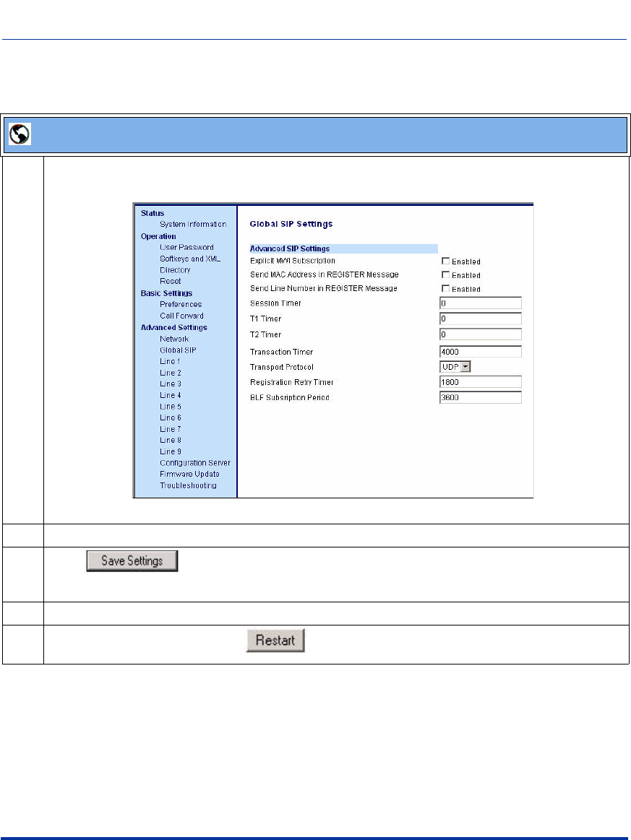Open System Information in sidebar
This screenshot has width=631, height=840.
point(193,225)
